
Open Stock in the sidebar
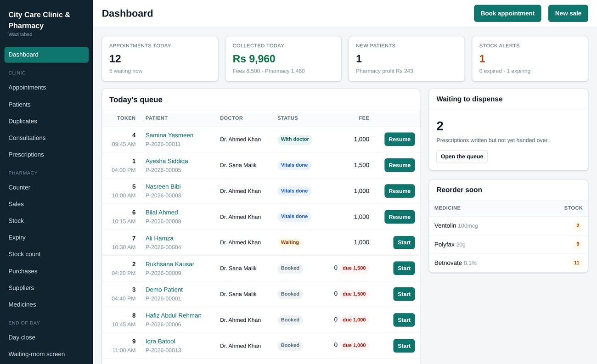[46, 221]
